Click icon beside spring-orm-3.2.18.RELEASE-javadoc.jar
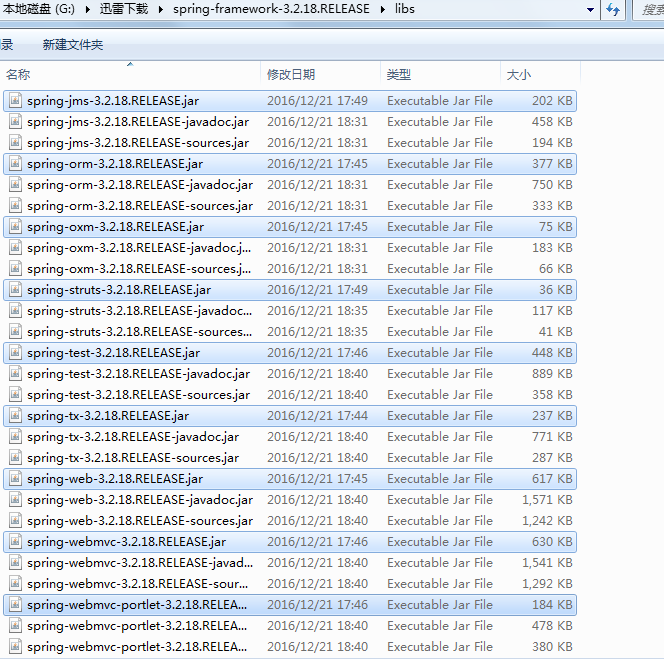The width and height of the screenshot is (664, 659). coord(16,185)
